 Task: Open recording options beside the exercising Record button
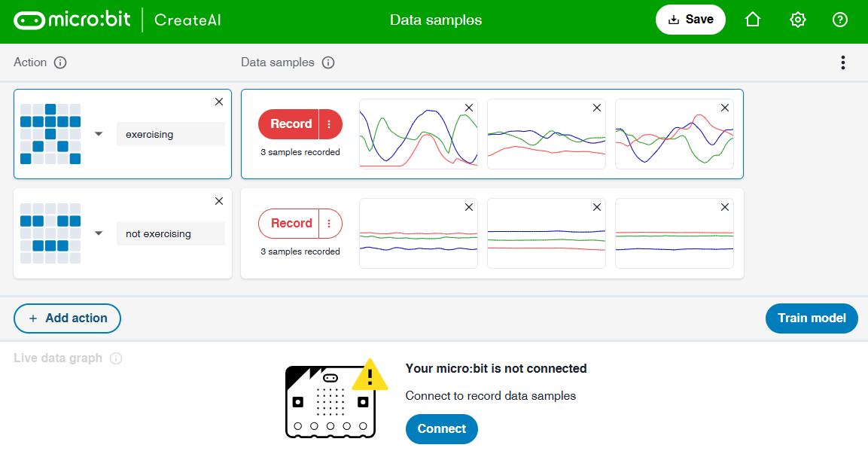(x=330, y=124)
